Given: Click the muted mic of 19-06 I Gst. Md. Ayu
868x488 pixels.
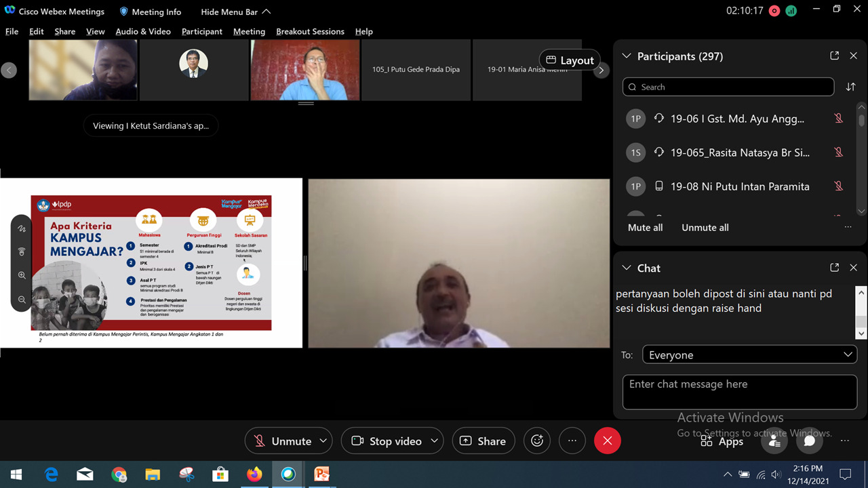Looking at the screenshot, I should click(839, 119).
